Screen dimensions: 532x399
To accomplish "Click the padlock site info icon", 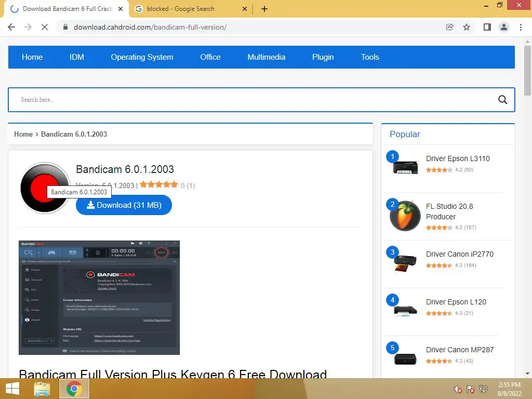I will pos(65,27).
